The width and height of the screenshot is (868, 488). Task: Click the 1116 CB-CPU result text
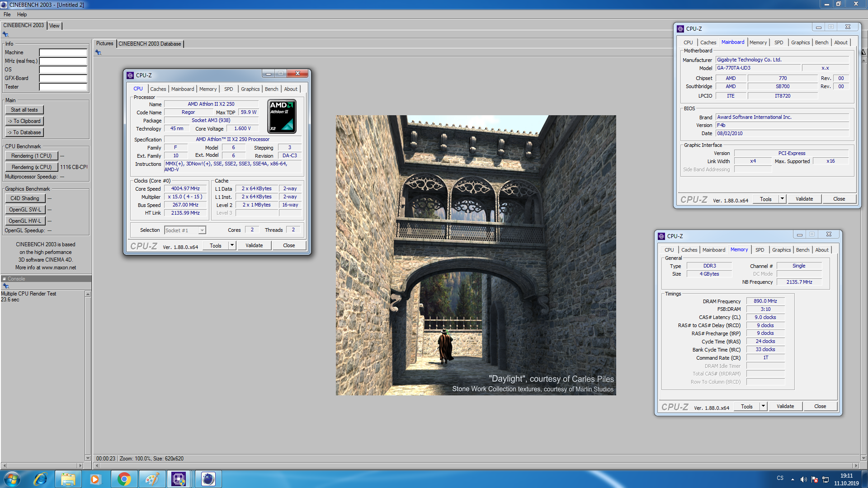(x=74, y=167)
